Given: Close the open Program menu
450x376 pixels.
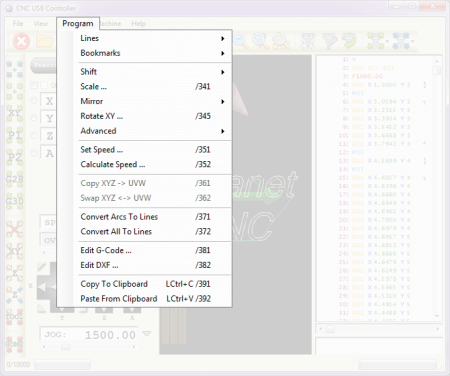Looking at the screenshot, I should (x=78, y=24).
